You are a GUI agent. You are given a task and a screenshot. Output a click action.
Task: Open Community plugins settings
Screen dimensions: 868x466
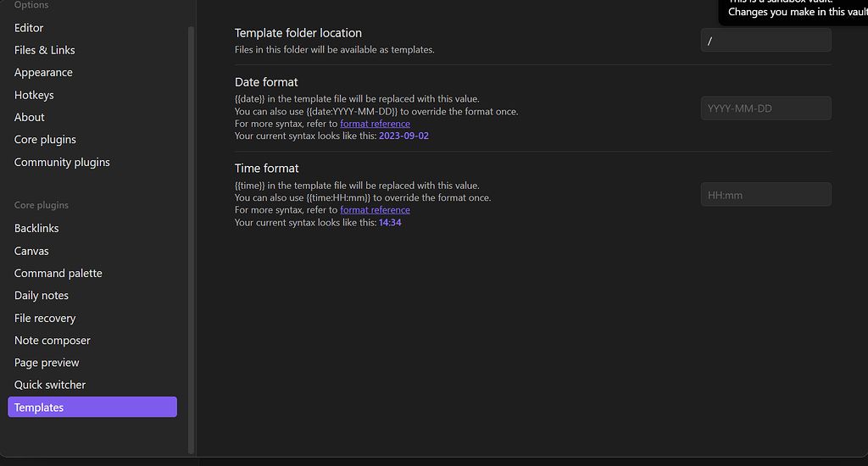[x=62, y=162]
